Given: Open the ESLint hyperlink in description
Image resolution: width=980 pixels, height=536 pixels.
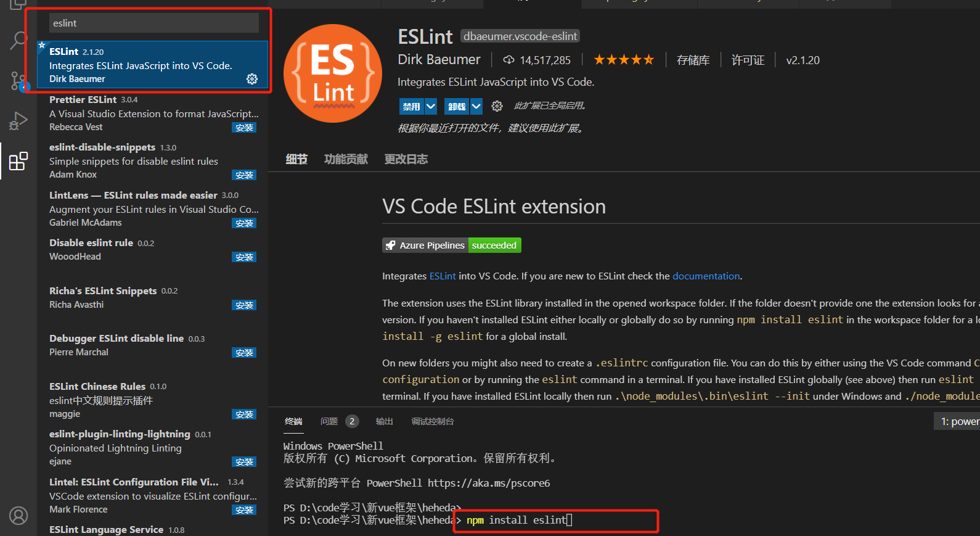Looking at the screenshot, I should point(443,276).
